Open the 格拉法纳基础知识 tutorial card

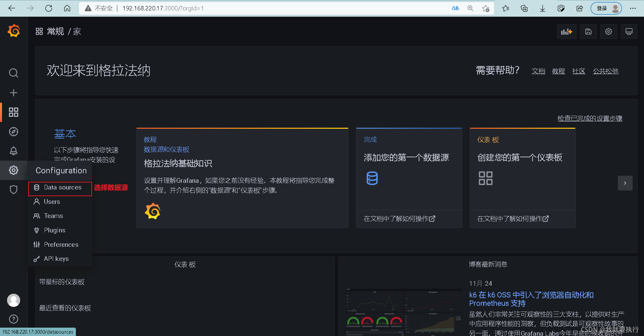242,178
